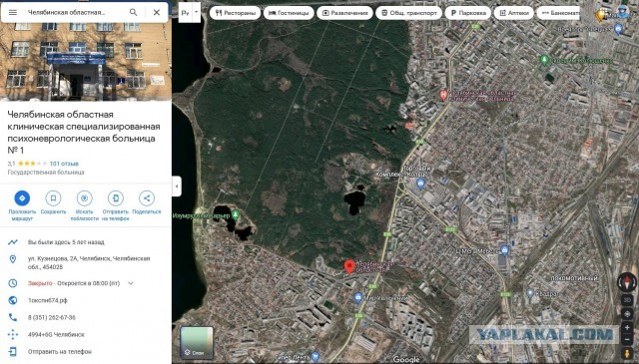
Task: Open the input tools dropdown arrow
Action: [x=196, y=12]
